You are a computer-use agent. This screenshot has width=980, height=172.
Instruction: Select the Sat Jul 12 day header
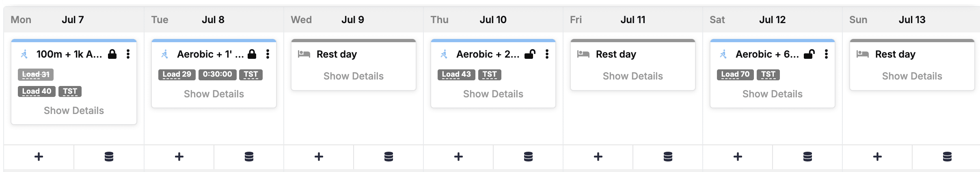(772, 19)
